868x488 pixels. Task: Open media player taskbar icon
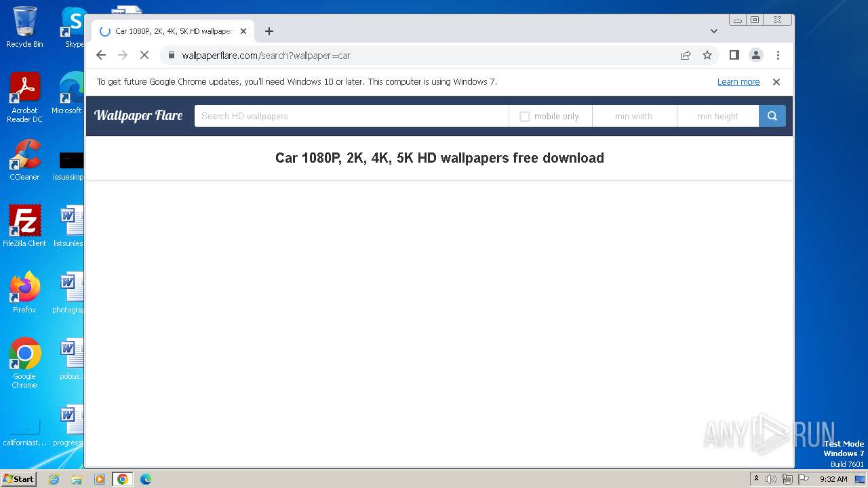[x=100, y=479]
